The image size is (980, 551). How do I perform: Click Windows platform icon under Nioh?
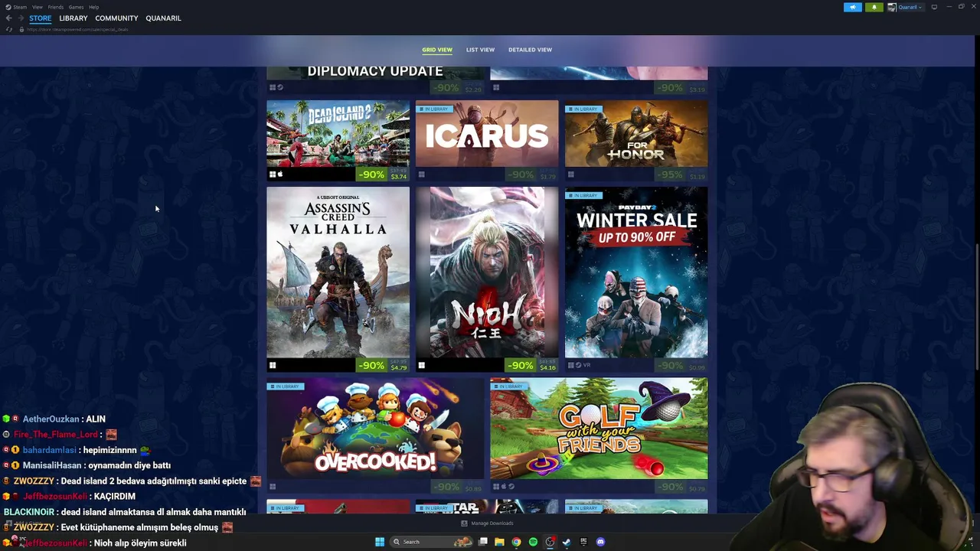click(421, 366)
